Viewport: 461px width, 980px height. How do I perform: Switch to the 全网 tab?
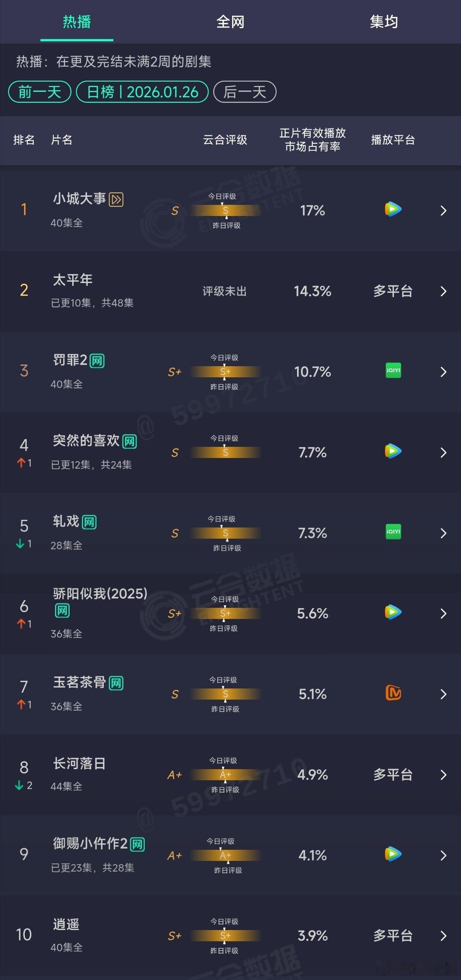(230, 22)
